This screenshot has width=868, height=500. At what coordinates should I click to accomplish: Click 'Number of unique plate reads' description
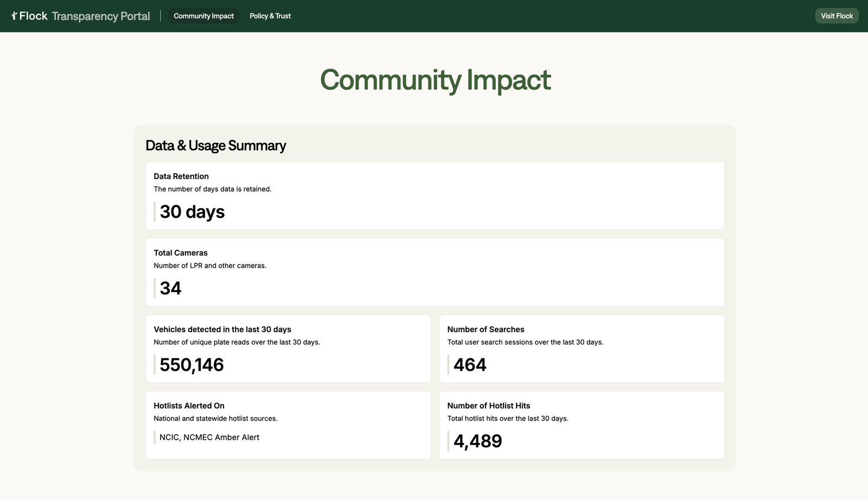pos(237,343)
